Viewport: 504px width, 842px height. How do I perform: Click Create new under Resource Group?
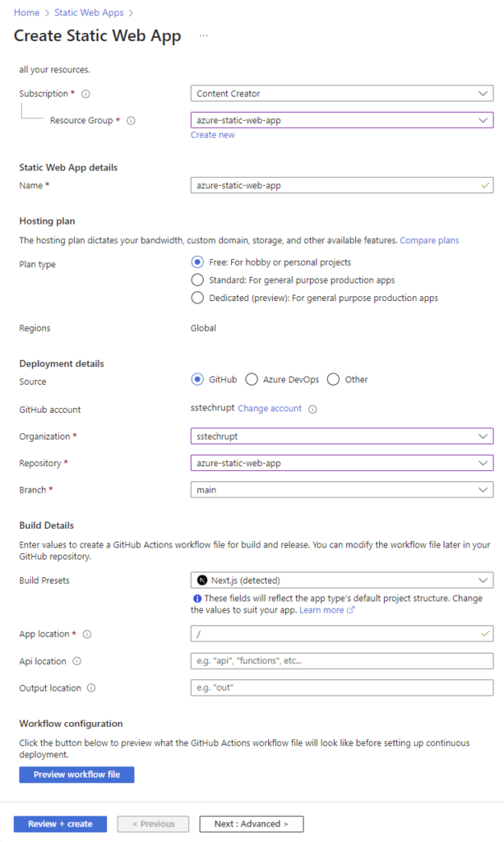(x=212, y=134)
